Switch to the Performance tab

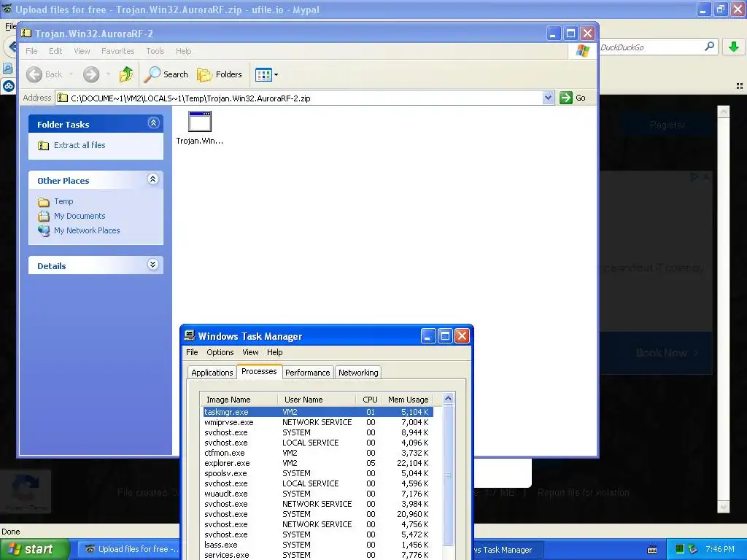point(307,373)
